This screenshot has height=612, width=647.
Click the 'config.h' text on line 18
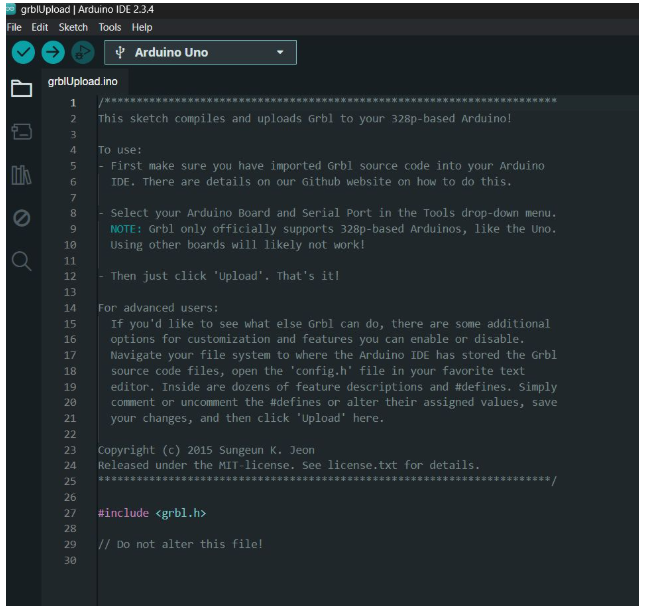click(x=321, y=371)
